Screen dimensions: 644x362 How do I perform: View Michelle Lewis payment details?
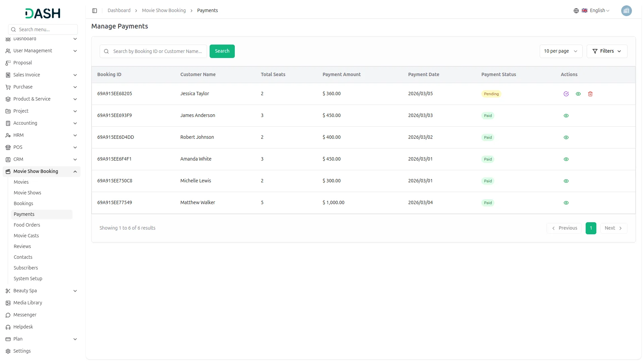pos(566,181)
